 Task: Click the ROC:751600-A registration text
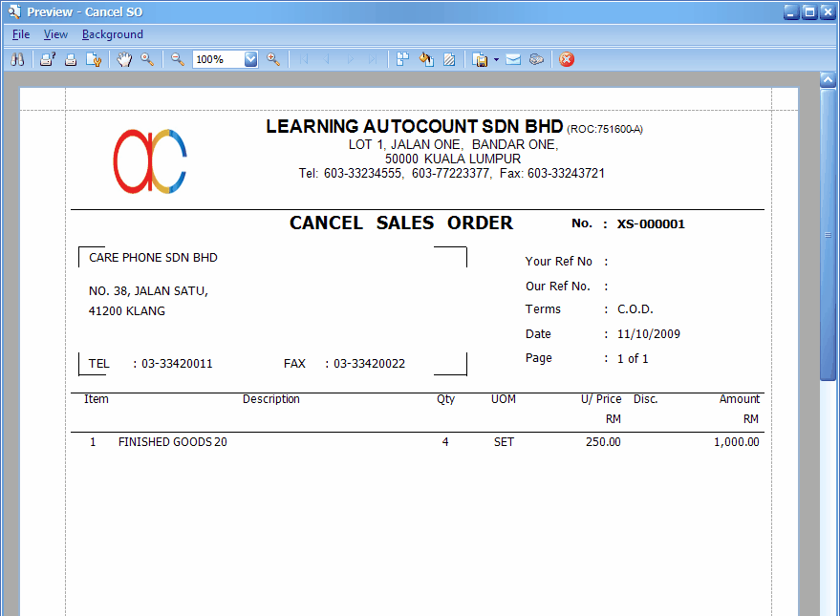coord(605,130)
